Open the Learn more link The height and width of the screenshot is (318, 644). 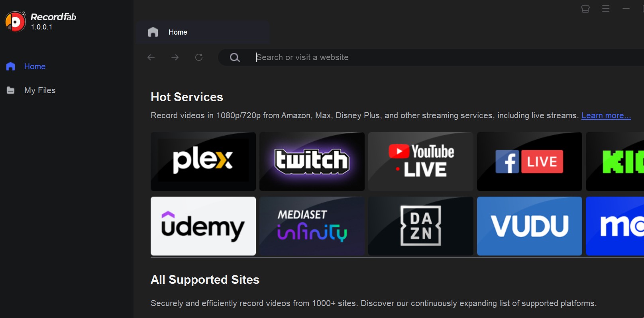click(606, 115)
